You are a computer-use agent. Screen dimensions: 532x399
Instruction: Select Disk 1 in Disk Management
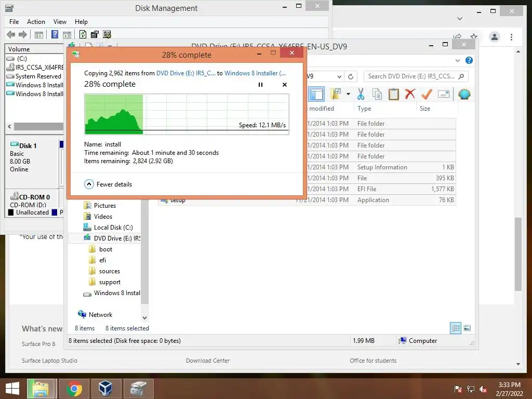[32, 163]
